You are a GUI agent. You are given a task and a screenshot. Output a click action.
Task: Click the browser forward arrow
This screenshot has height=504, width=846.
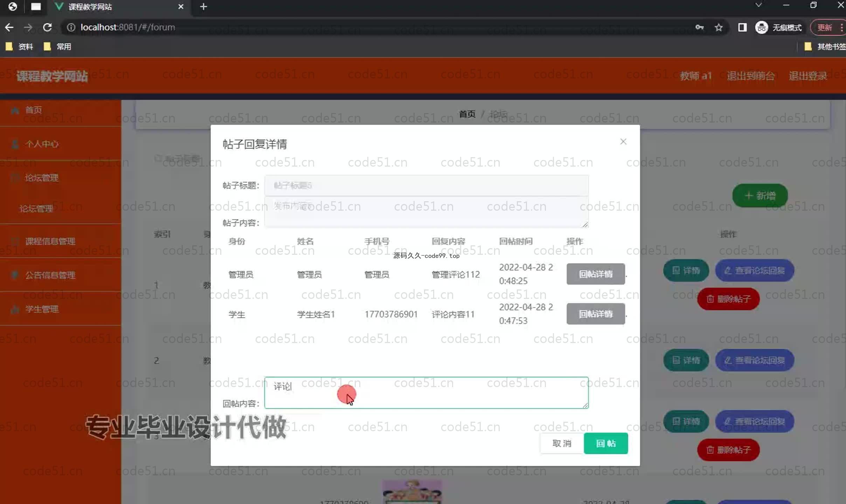[x=28, y=27]
